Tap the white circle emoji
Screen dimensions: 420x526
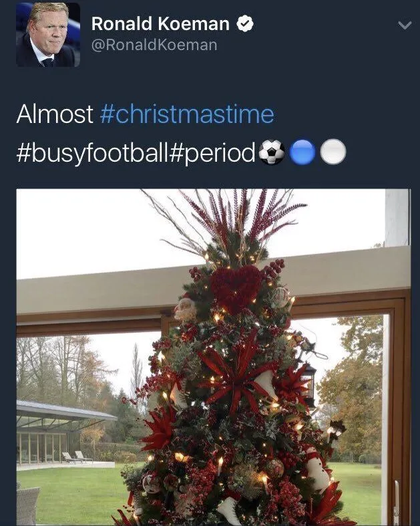(x=333, y=153)
